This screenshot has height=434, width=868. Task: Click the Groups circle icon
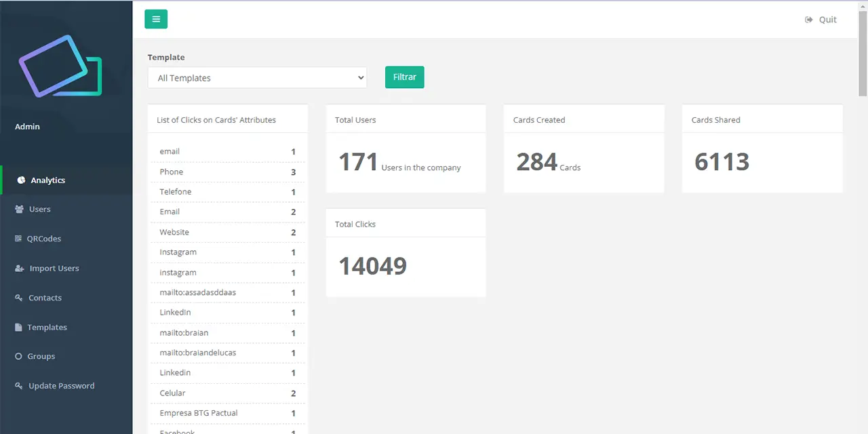coord(19,357)
